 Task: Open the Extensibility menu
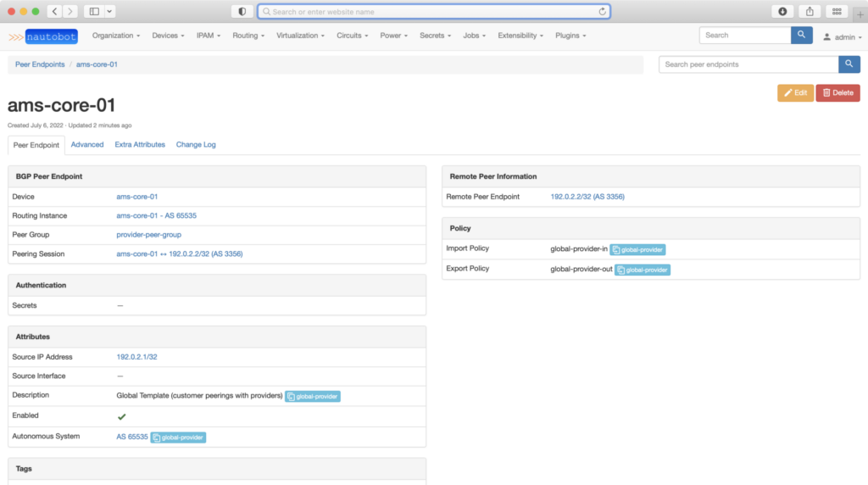point(520,36)
